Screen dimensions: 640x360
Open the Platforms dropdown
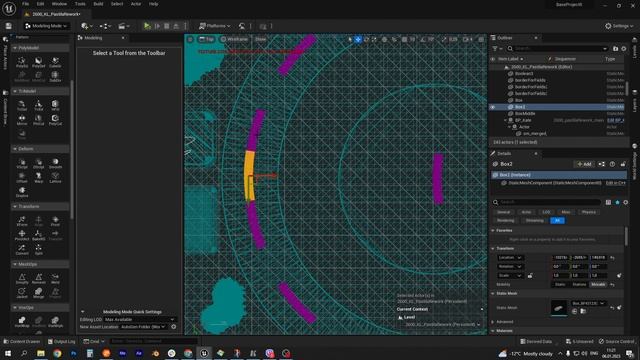215,26
